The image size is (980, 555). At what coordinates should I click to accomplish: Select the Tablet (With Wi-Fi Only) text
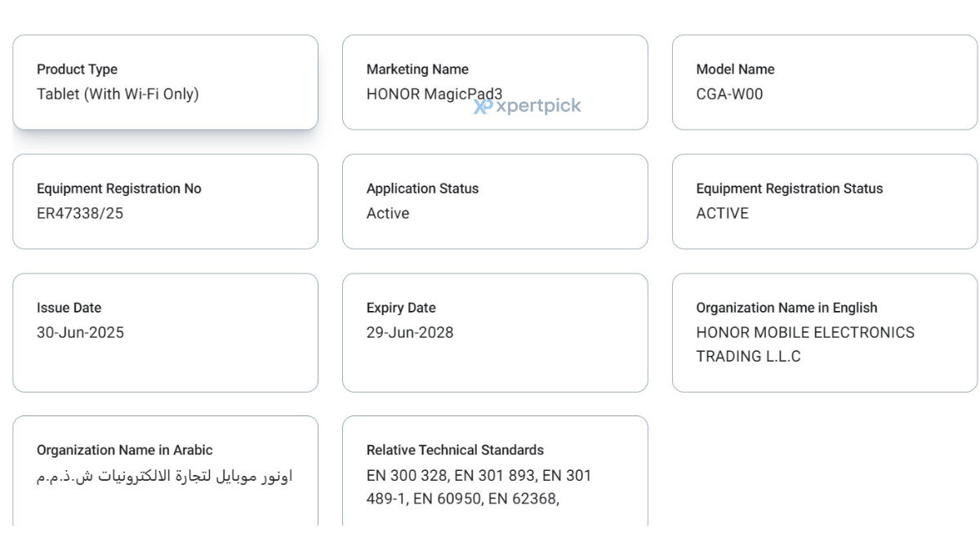pos(118,94)
